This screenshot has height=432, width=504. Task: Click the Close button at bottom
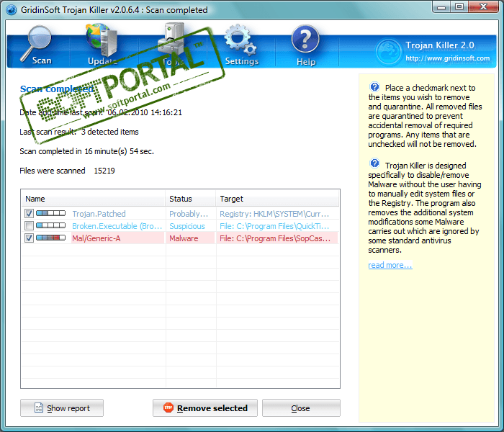point(301,408)
